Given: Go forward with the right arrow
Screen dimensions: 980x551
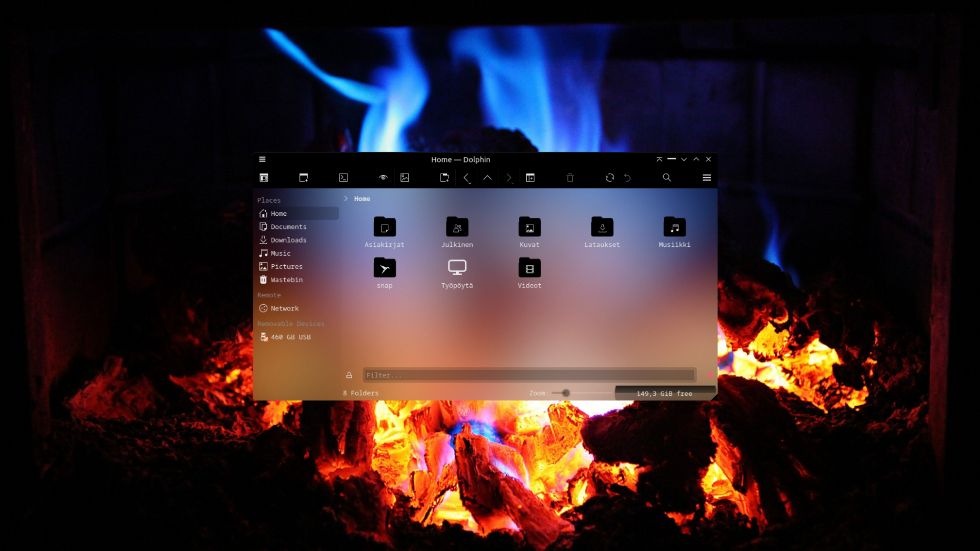Looking at the screenshot, I should click(509, 178).
